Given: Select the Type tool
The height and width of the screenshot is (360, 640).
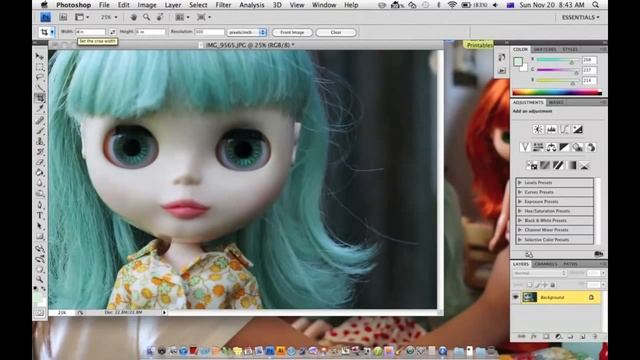Looking at the screenshot, I should coord(40,216).
